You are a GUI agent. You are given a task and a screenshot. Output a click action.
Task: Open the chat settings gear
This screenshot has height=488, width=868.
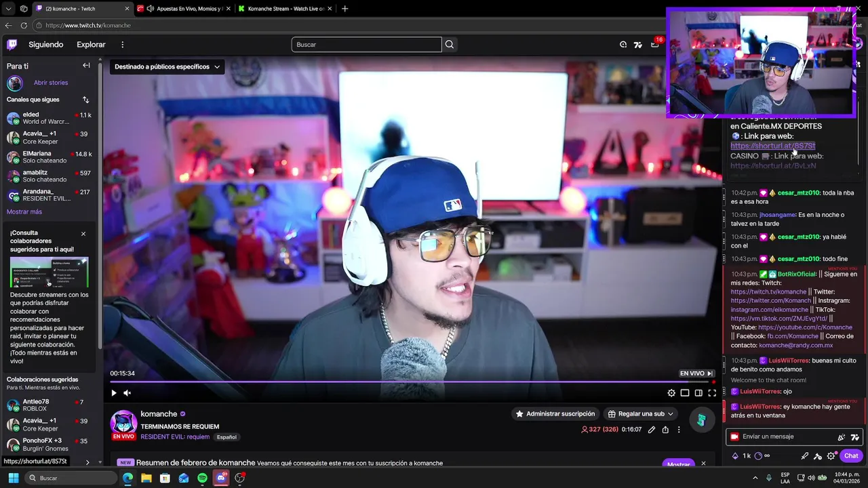click(831, 456)
